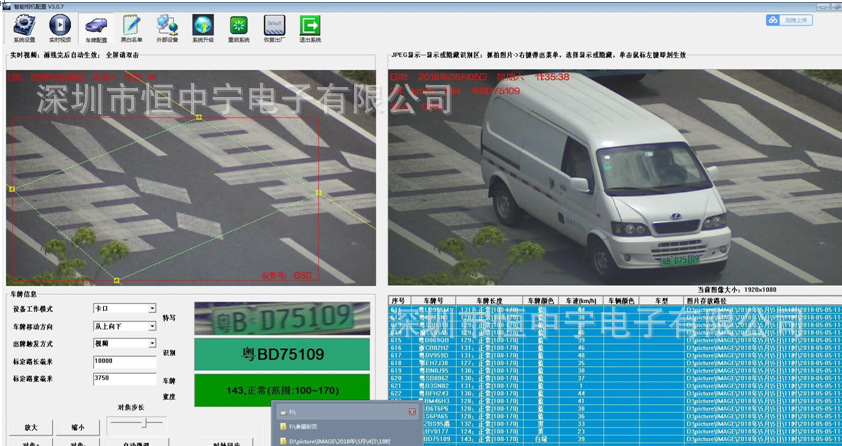
Task: Click bottom yellow handle of detection polygon
Action: [117, 280]
